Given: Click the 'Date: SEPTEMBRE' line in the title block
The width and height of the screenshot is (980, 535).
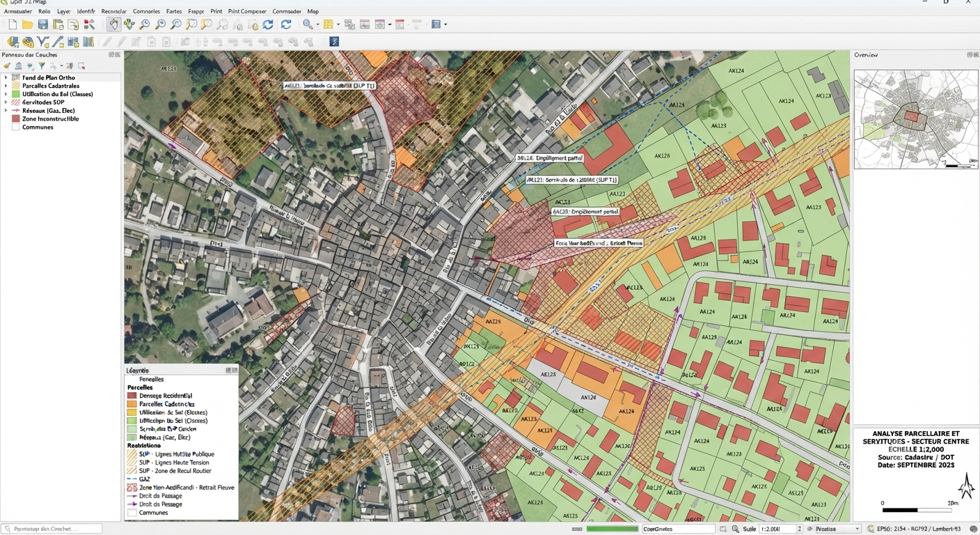Looking at the screenshot, I should click(915, 465).
